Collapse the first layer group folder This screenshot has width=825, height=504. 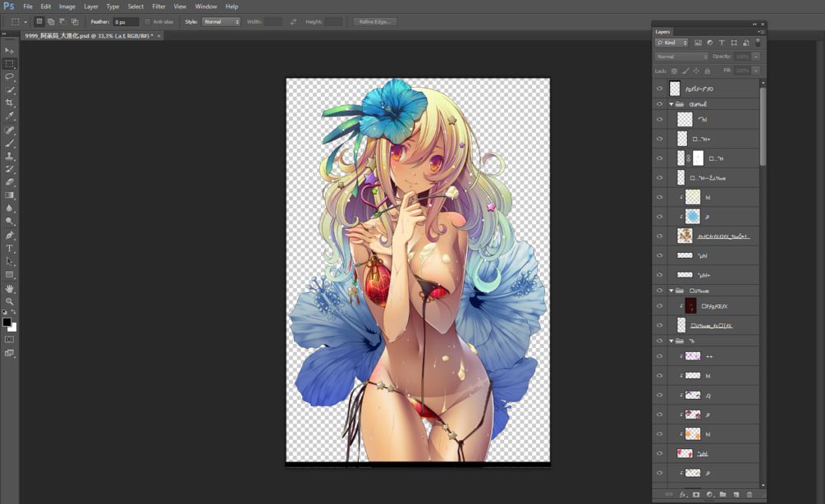coord(671,104)
